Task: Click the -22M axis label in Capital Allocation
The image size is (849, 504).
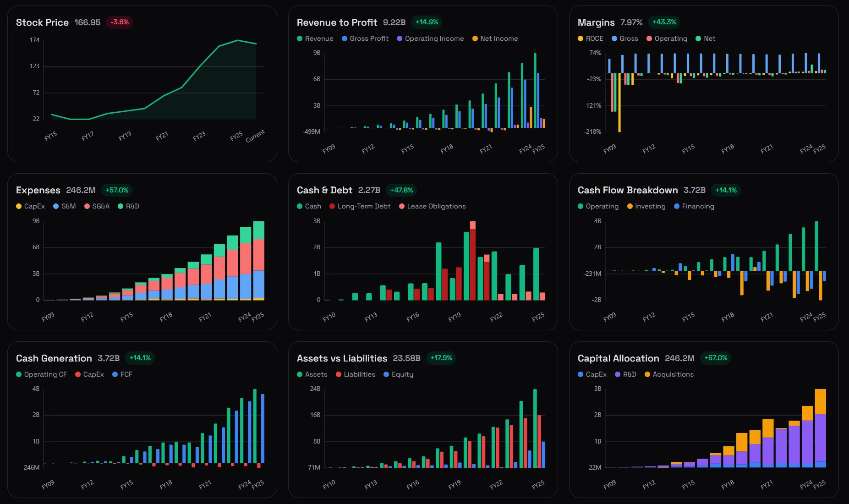Action: click(x=594, y=467)
